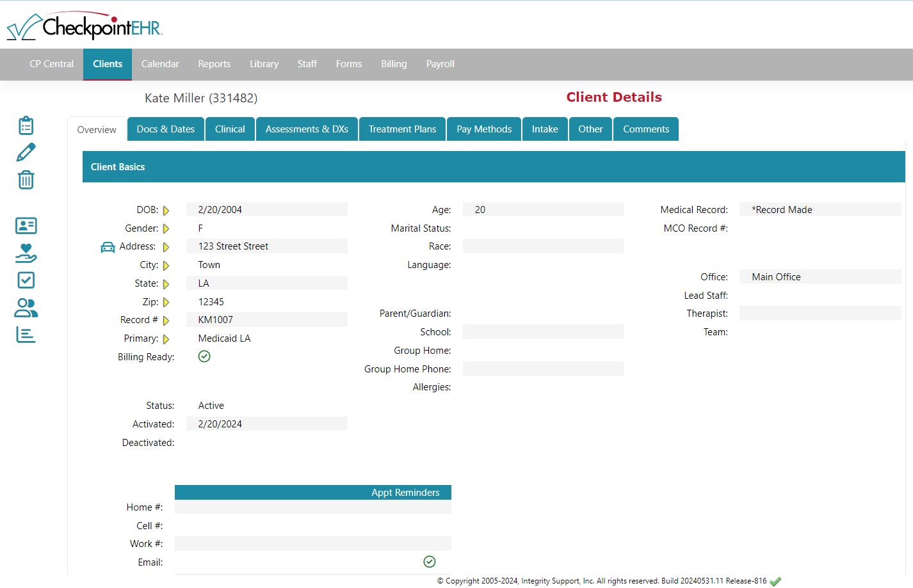This screenshot has height=588, width=913.
Task: Select the edit pencil tool in the sidebar
Action: point(26,152)
